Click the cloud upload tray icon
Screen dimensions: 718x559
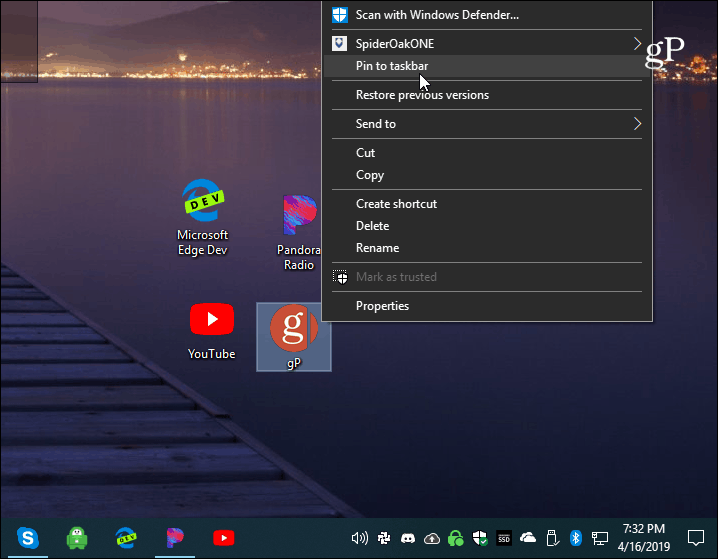(431, 539)
